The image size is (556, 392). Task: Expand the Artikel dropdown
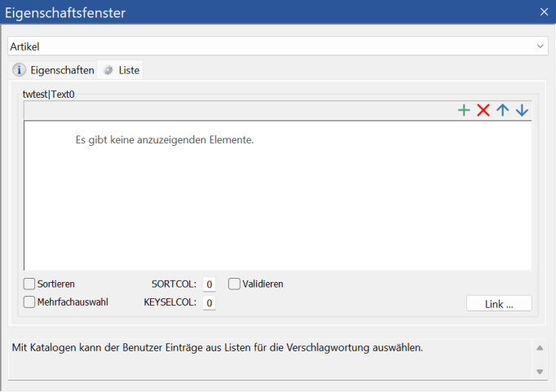541,46
